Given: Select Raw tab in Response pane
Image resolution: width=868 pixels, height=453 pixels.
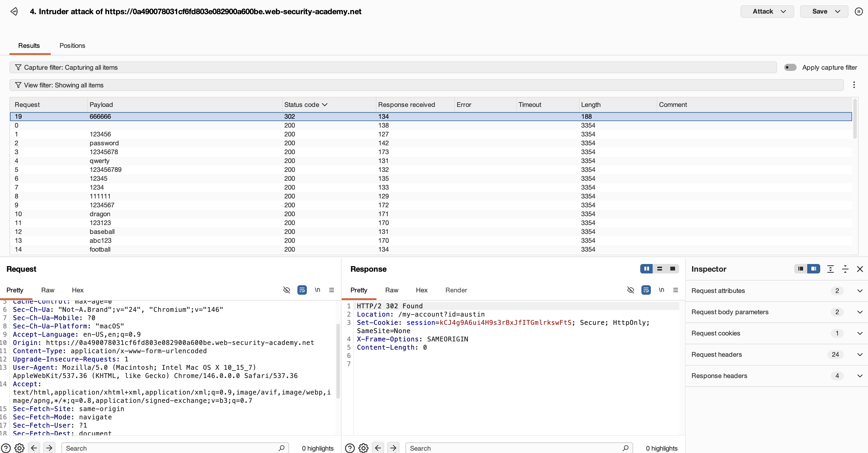Looking at the screenshot, I should coord(392,290).
